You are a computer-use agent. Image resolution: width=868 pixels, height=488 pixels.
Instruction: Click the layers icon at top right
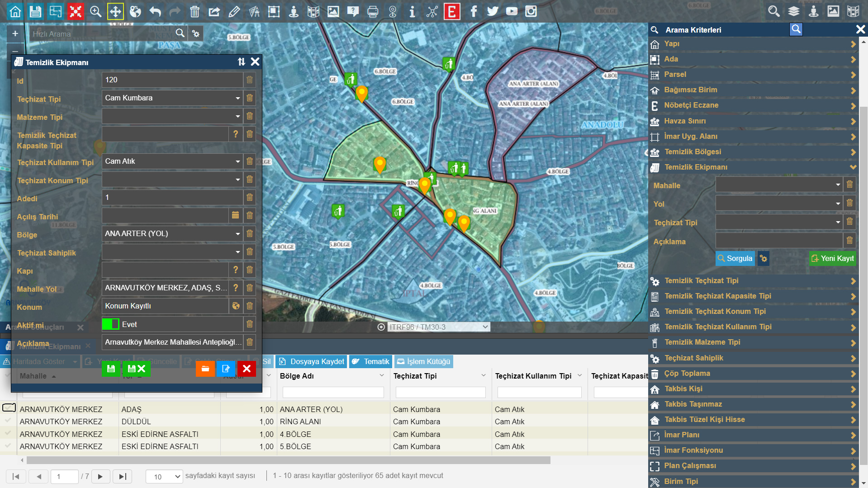(x=793, y=11)
